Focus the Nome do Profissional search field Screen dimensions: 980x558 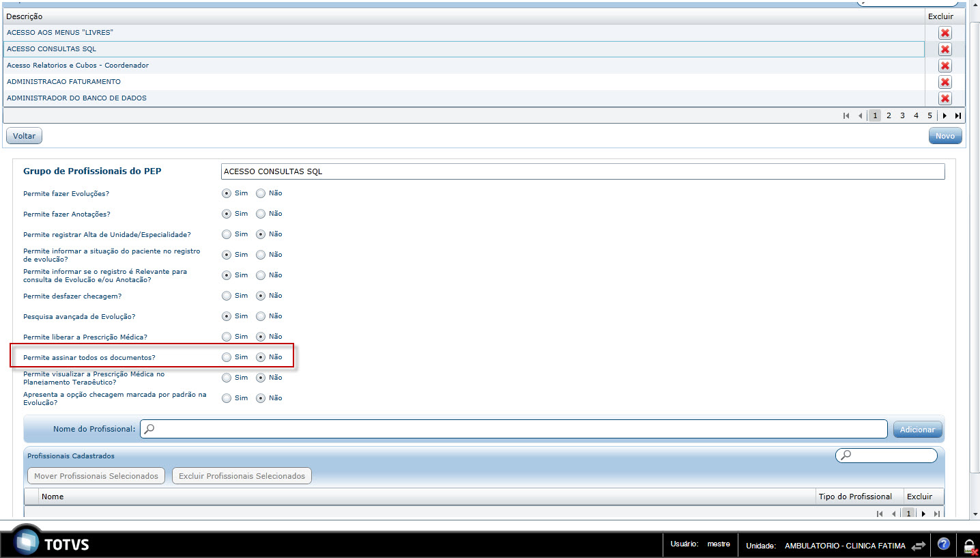coord(514,429)
